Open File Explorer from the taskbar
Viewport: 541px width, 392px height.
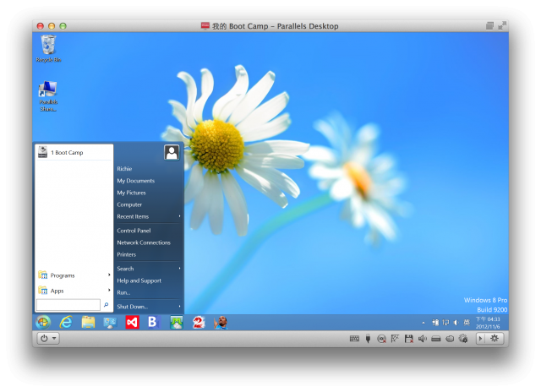(x=88, y=323)
